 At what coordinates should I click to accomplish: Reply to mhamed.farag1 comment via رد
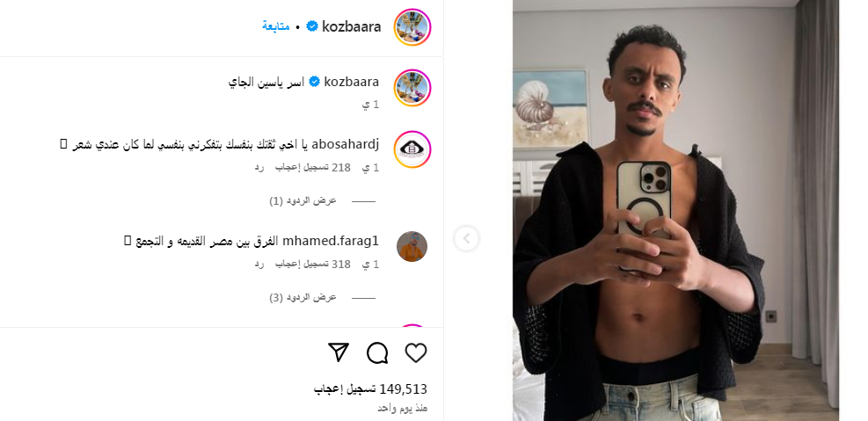259,264
